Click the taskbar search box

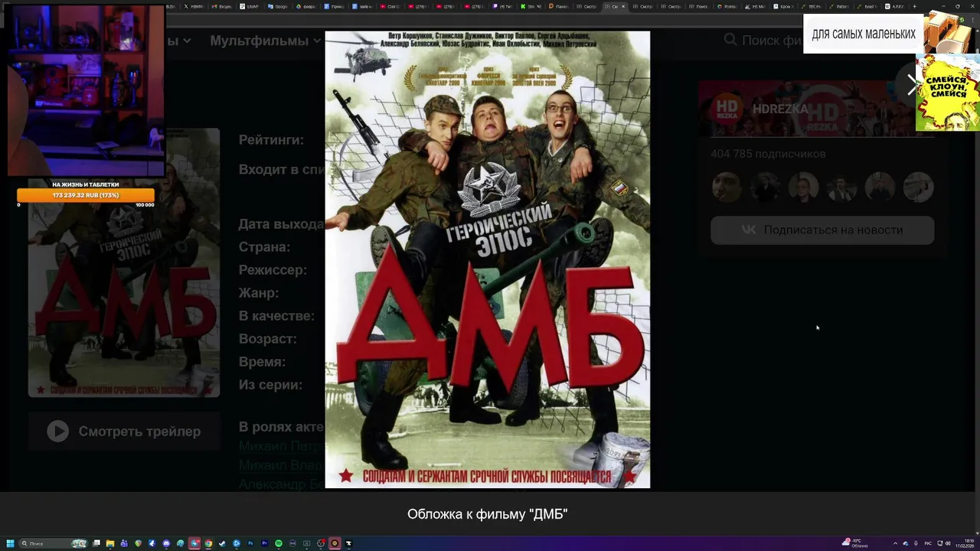tap(54, 543)
